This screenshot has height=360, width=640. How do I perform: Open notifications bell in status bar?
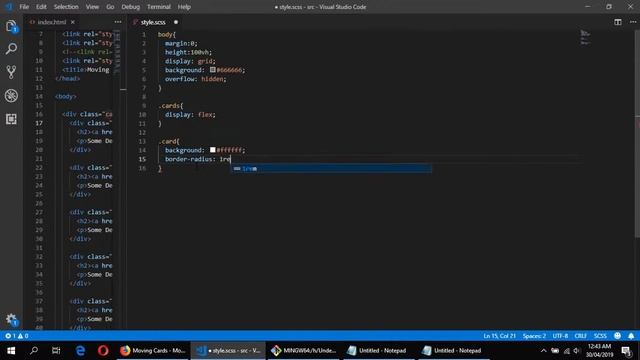(631, 336)
